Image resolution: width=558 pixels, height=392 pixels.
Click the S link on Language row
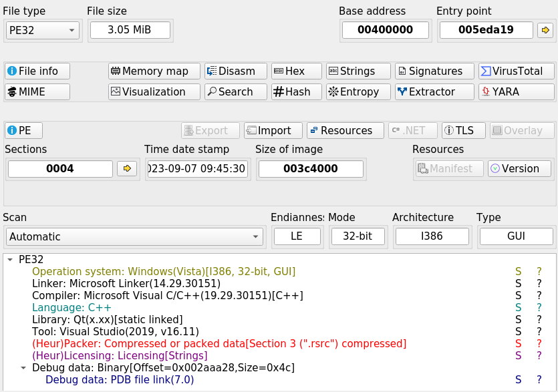[518, 308]
